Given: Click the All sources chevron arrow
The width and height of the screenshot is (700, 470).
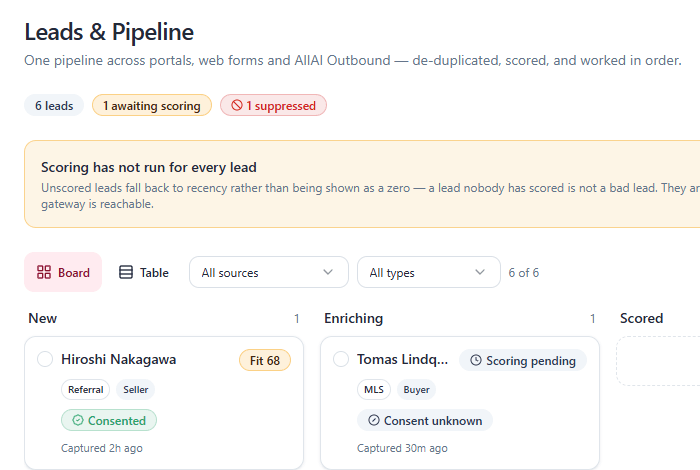Looking at the screenshot, I should [x=328, y=272].
